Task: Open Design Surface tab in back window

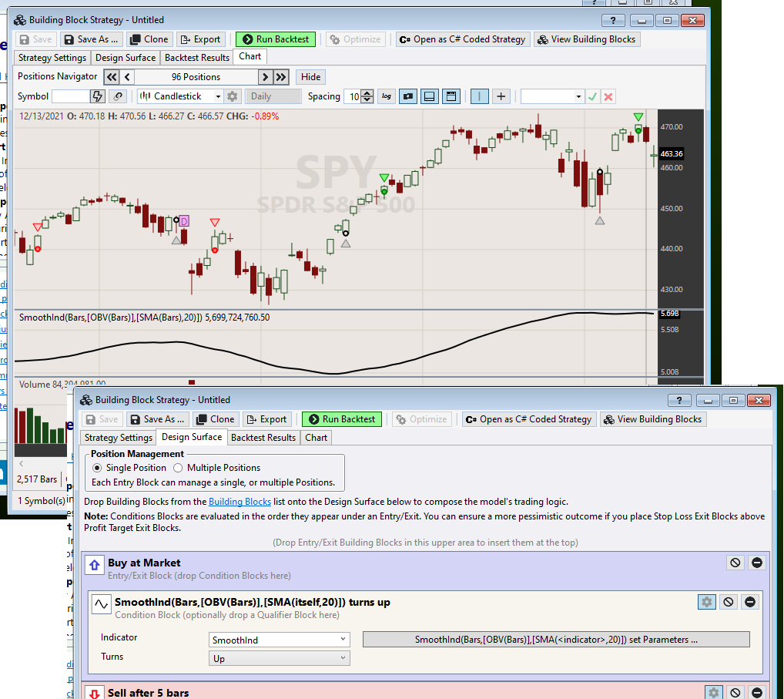Action: (x=126, y=58)
